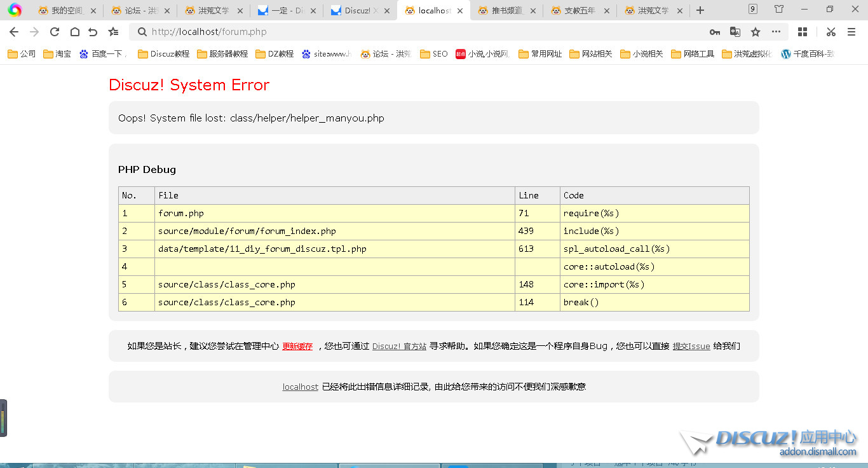Reload the localhost forum page
This screenshot has width=868, height=468.
tap(55, 32)
